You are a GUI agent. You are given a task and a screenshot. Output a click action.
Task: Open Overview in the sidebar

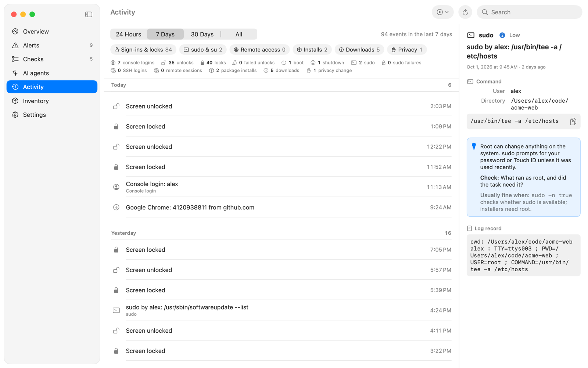click(52, 32)
